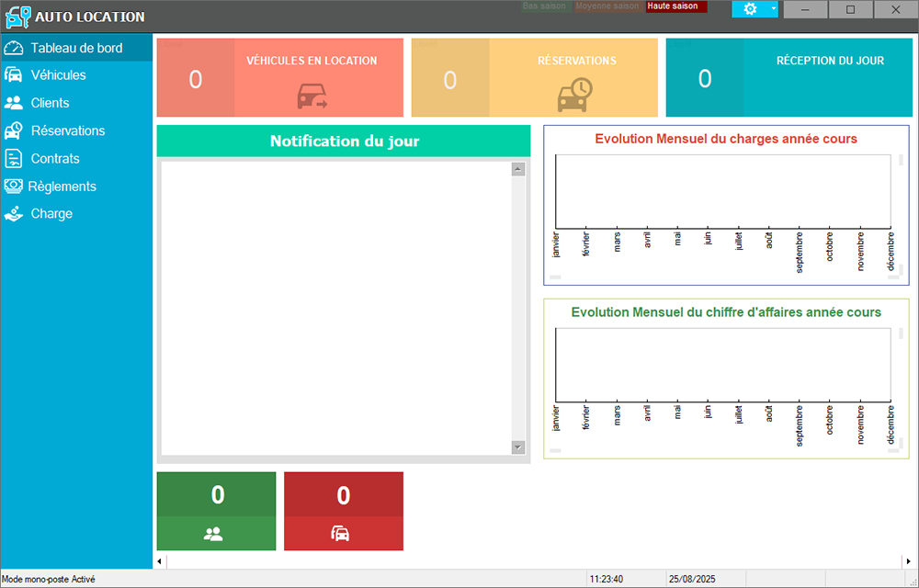
Task: Click the Véhicules car icon in sidebar
Action: (x=14, y=75)
